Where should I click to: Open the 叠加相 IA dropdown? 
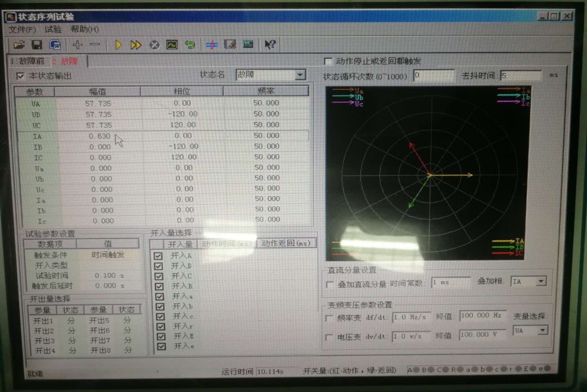coord(541,281)
